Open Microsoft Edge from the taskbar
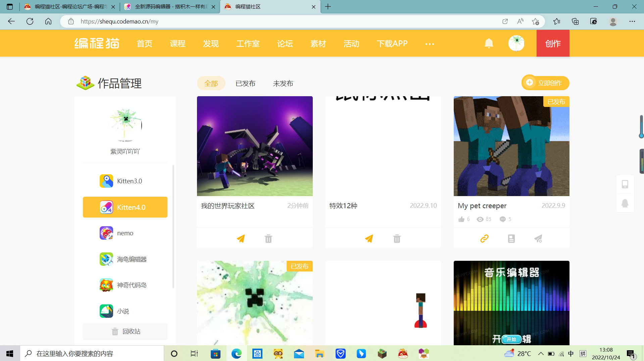Screen dimensions: 644x361 237,354
